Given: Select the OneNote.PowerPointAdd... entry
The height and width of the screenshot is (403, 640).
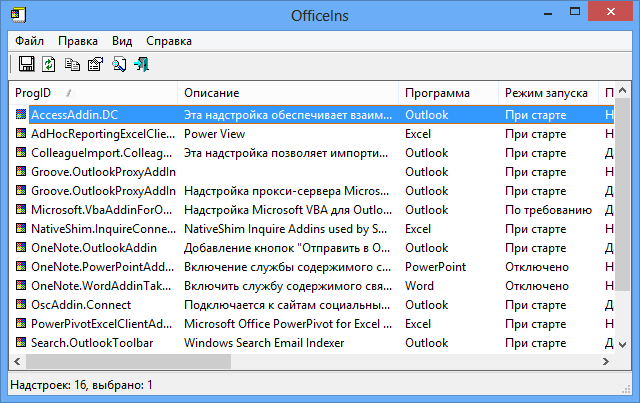Looking at the screenshot, I should (102, 267).
